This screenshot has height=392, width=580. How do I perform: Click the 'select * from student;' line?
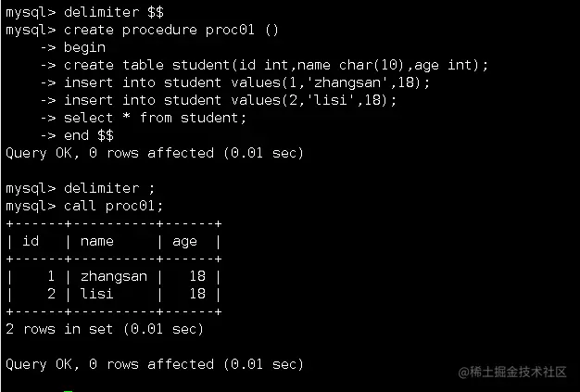[155, 118]
